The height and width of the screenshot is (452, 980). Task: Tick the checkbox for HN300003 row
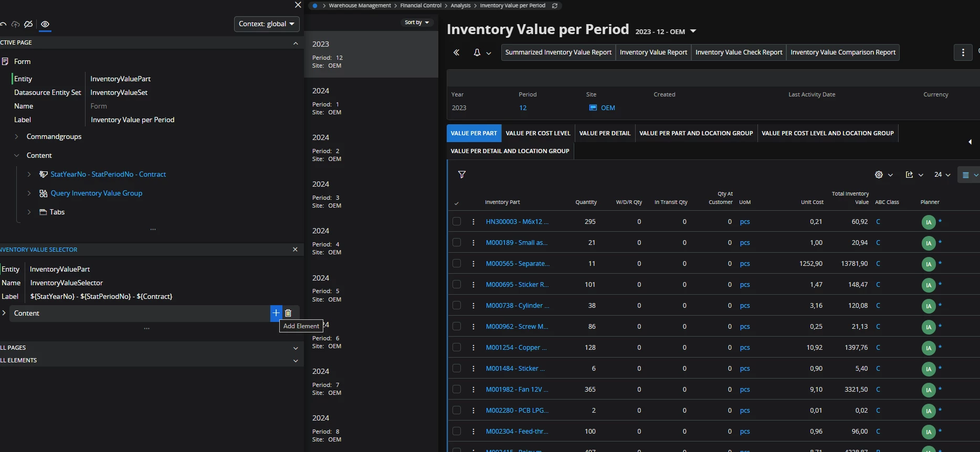click(457, 222)
